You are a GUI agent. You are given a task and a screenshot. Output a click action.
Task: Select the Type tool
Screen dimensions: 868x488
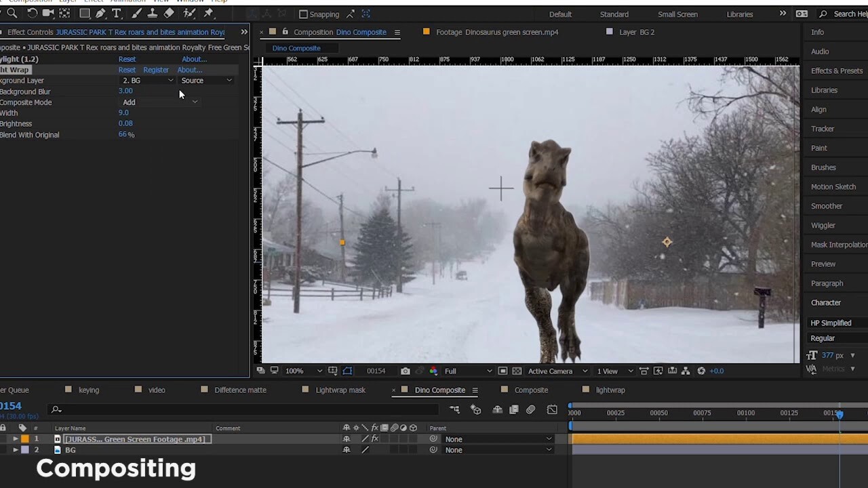[117, 13]
